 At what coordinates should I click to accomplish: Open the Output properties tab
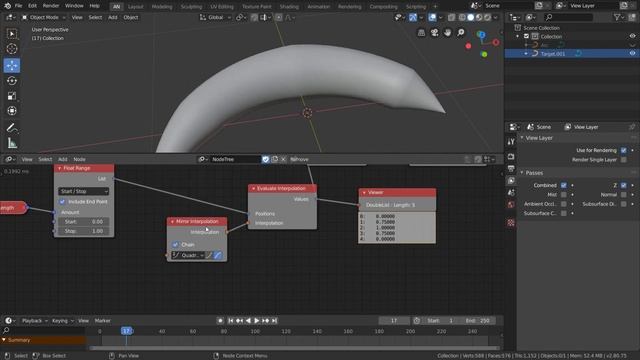point(511,168)
